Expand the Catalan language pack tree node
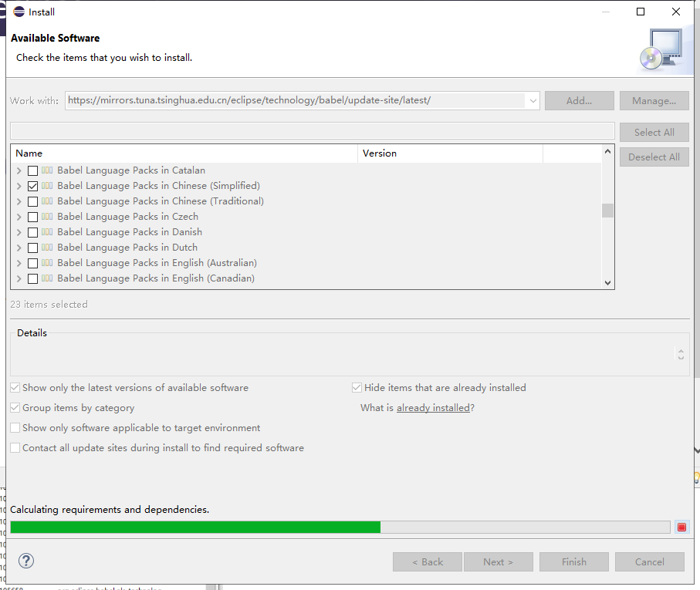Screen dimensions: 700x590 [x=19, y=170]
